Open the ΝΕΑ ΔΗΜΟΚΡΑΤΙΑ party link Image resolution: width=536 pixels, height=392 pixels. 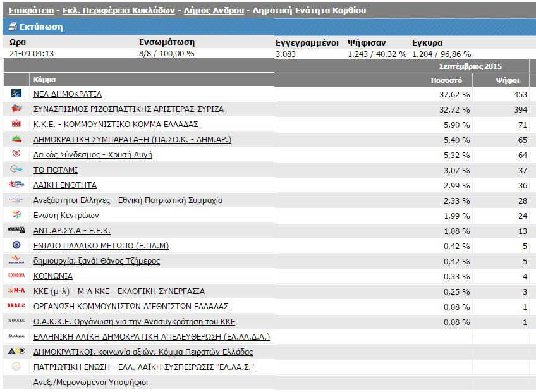[68, 94]
